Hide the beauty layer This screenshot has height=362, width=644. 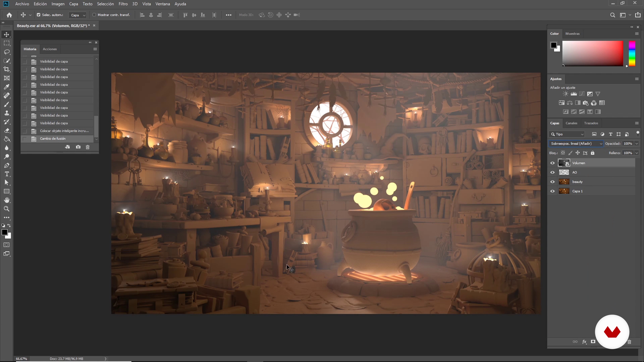(552, 182)
